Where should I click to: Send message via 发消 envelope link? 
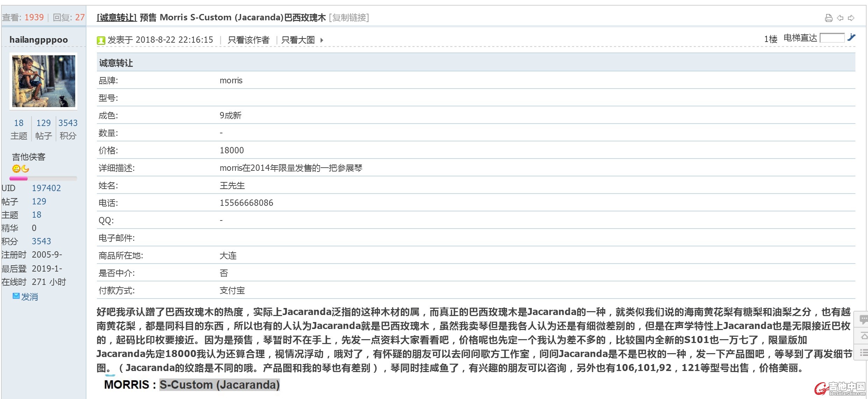tap(26, 297)
